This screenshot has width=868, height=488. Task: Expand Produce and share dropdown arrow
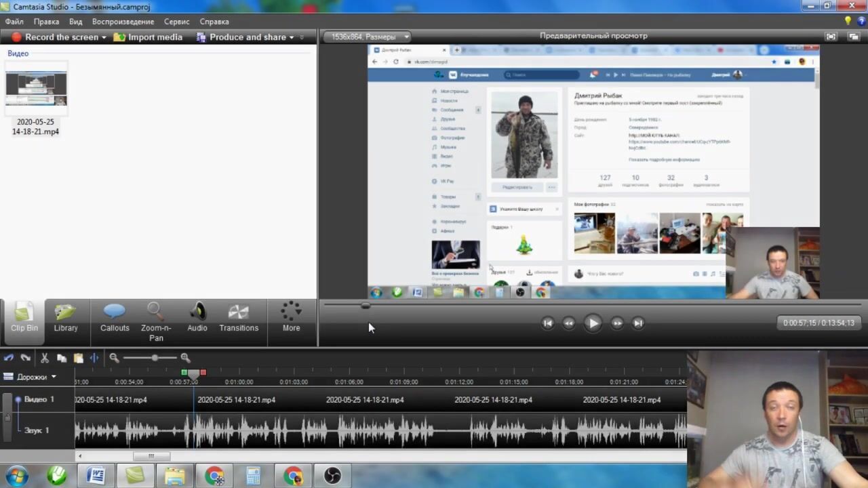click(292, 37)
